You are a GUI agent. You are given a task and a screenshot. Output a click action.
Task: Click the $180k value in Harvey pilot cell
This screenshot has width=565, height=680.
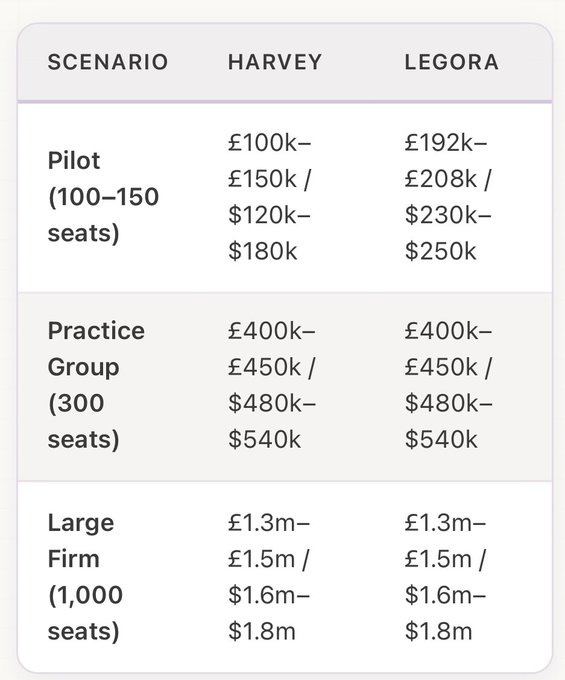[x=263, y=251]
